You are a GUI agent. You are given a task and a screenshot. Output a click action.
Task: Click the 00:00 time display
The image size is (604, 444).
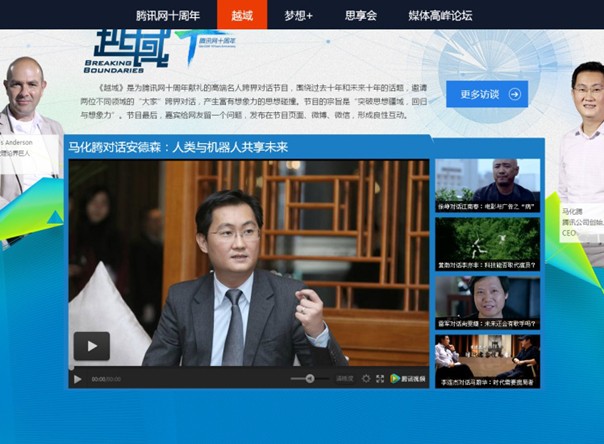[x=106, y=379]
